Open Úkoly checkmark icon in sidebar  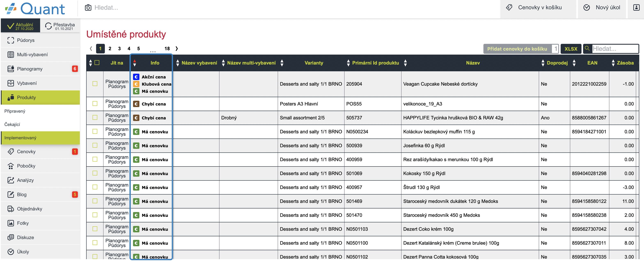(x=10, y=252)
